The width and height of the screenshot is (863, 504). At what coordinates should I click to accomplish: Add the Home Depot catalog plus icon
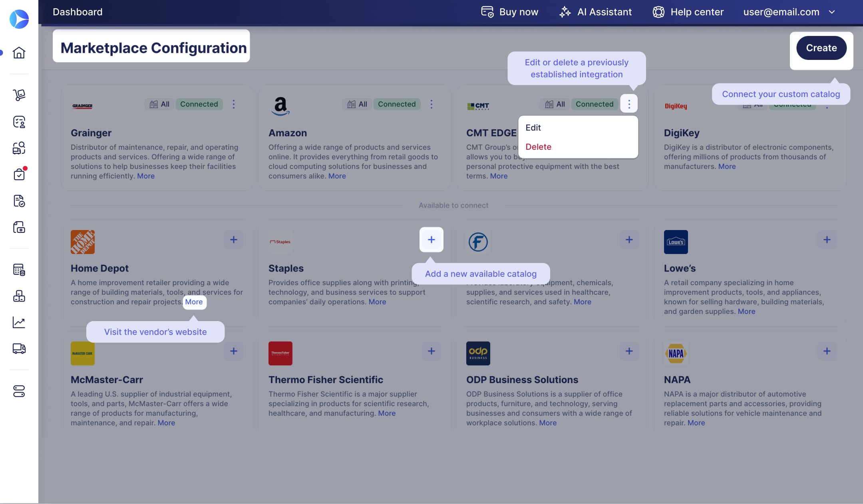click(234, 240)
